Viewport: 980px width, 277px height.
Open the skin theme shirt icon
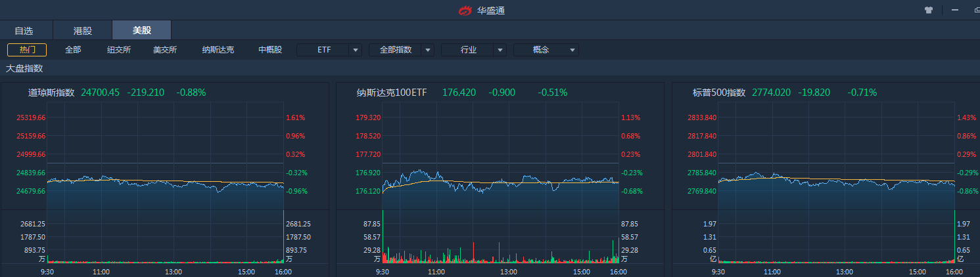pyautogui.click(x=929, y=10)
